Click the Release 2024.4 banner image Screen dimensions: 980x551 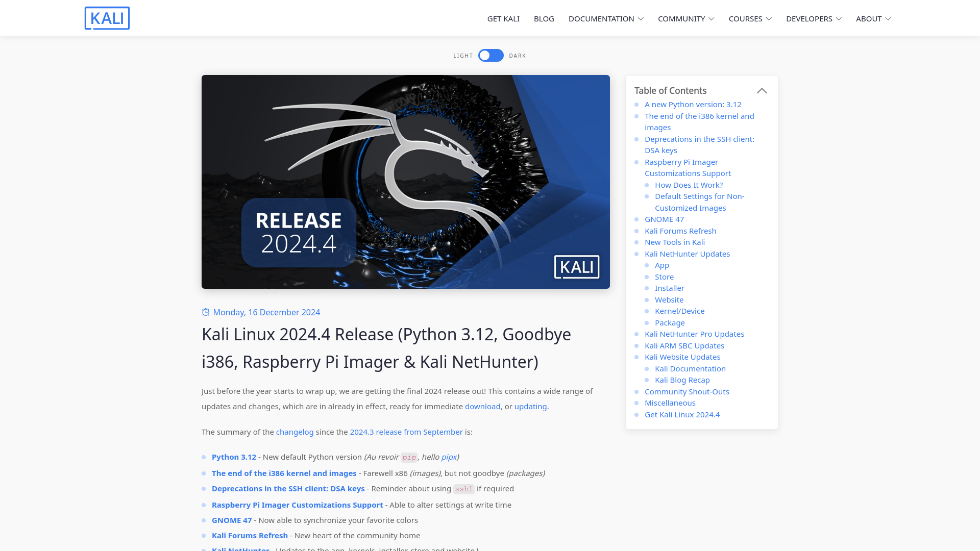406,182
